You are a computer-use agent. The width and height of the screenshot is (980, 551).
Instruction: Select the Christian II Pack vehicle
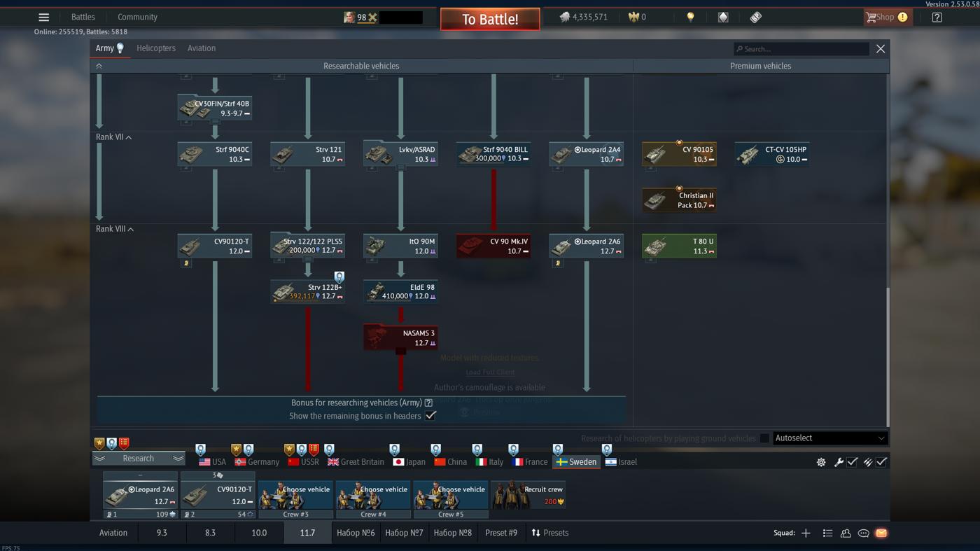pos(679,200)
